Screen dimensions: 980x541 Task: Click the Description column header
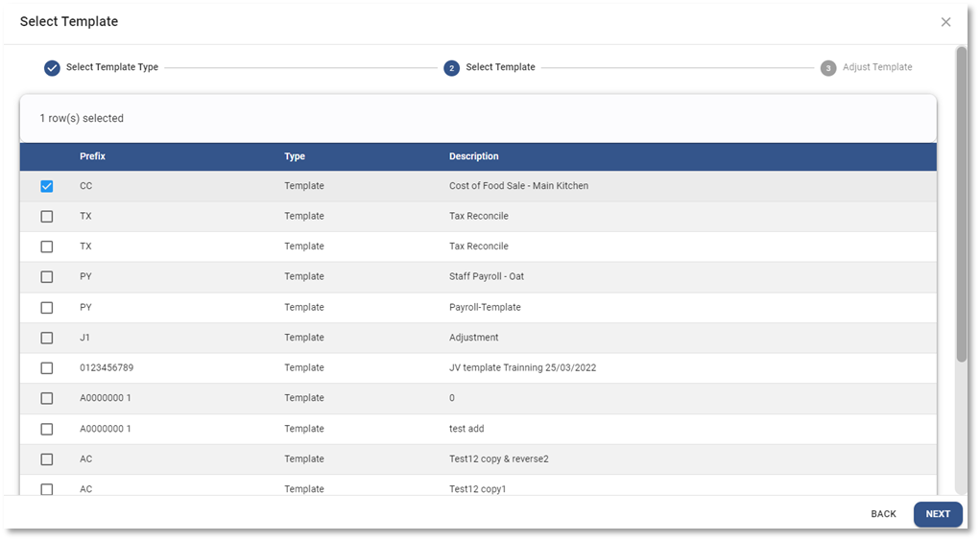point(473,156)
